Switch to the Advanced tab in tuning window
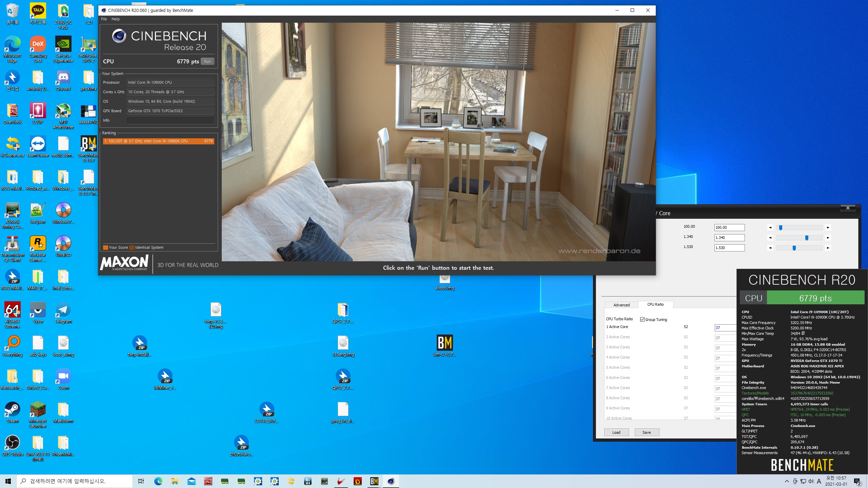This screenshot has width=868, height=488. click(x=621, y=305)
